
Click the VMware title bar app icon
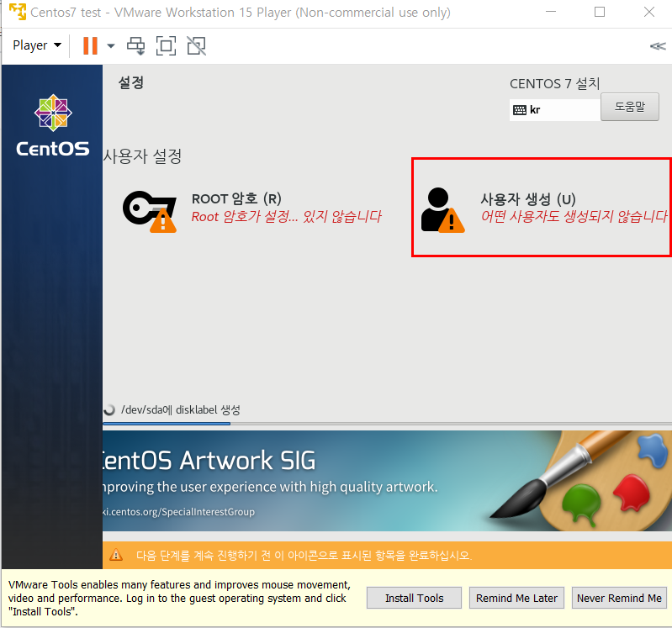point(18,12)
